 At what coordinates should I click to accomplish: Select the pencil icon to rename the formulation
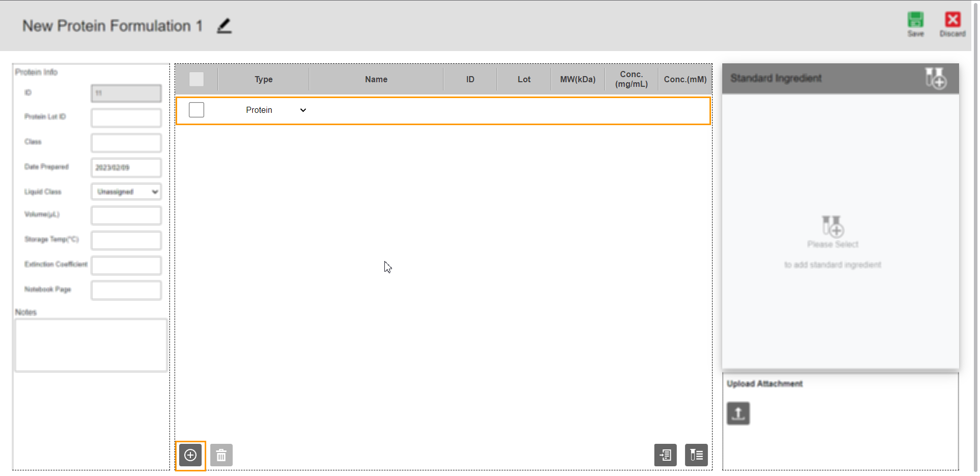click(x=224, y=26)
